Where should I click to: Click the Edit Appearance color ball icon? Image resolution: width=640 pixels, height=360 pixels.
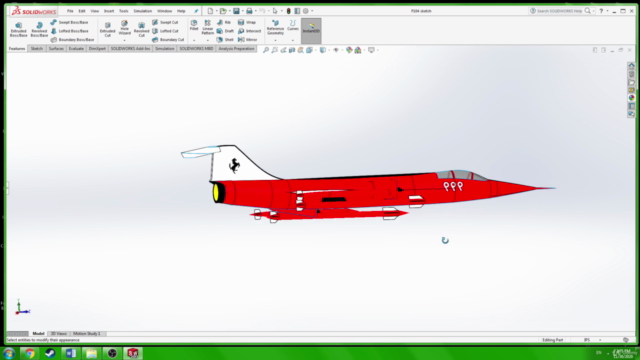349,50
